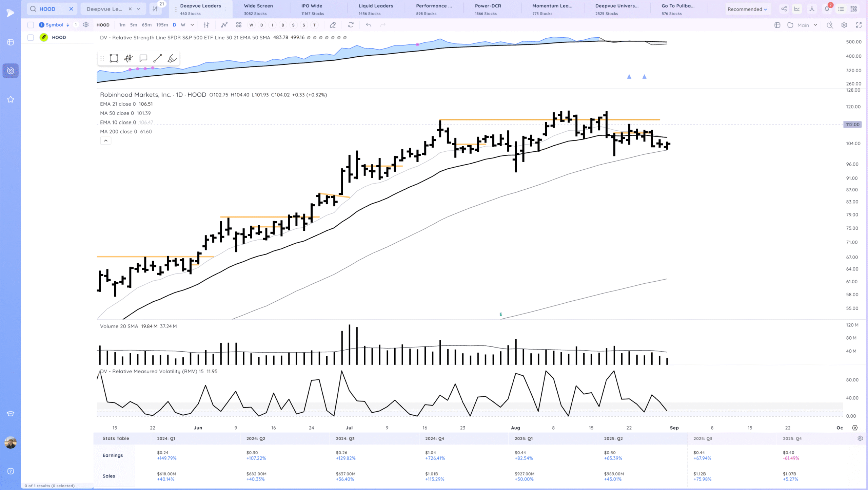Viewport: 868px width, 490px height.
Task: Switch to the Momentum Lea... tab
Action: tap(552, 9)
